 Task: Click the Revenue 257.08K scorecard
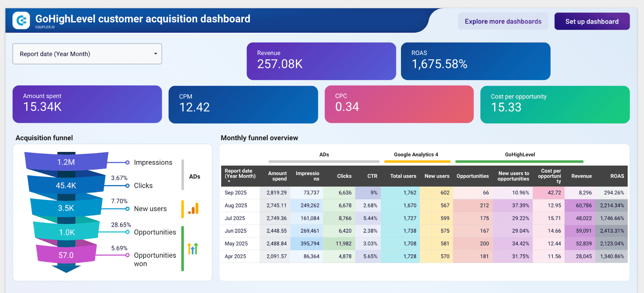(x=321, y=61)
